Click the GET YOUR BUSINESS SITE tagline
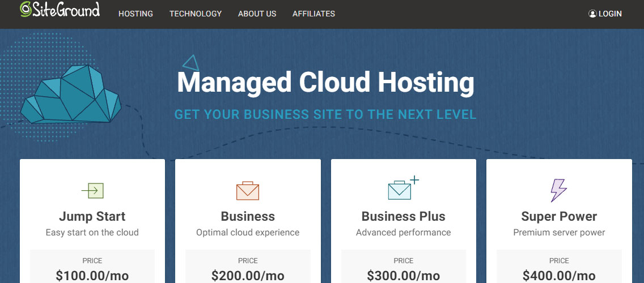This screenshot has width=644, height=283. [325, 114]
